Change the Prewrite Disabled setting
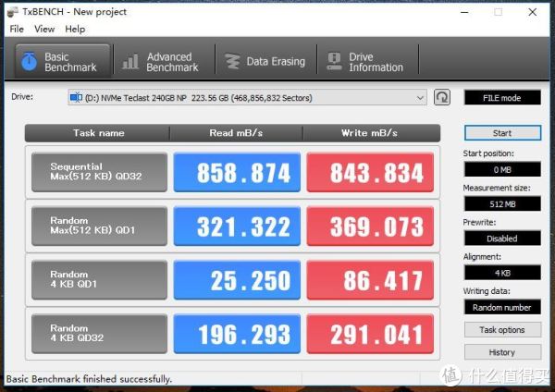555x392 pixels. [x=502, y=239]
